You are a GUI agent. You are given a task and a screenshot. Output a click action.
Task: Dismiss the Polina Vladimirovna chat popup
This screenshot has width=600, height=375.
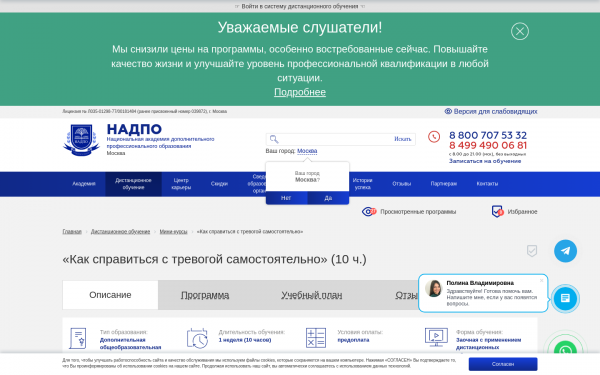[541, 280]
